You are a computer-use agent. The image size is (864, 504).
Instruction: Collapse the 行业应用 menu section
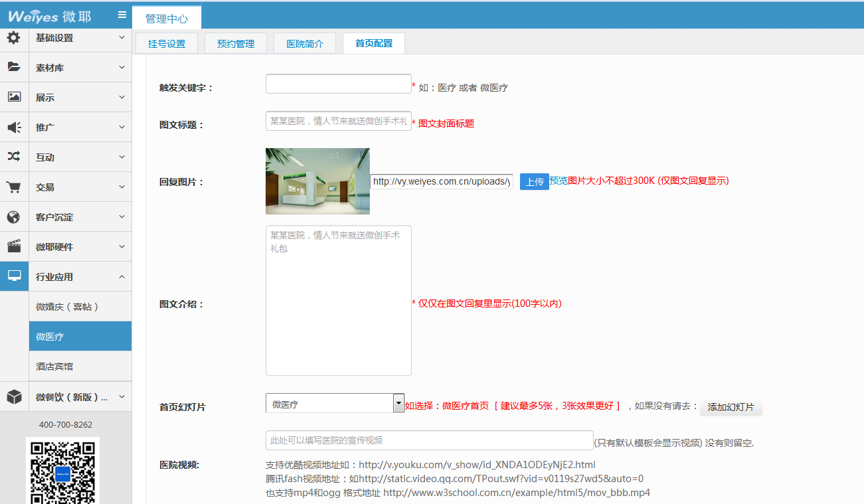tap(80, 277)
